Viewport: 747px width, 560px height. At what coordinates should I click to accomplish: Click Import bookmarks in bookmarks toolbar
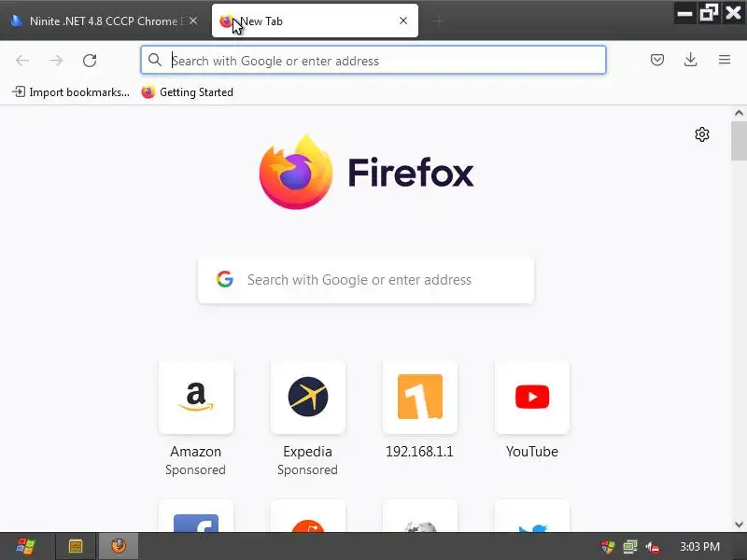click(x=71, y=91)
